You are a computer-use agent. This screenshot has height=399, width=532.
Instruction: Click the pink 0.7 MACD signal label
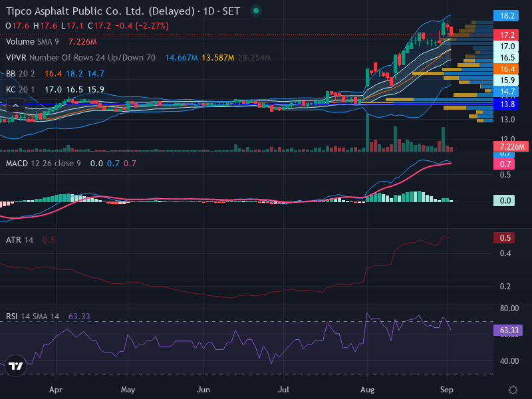(504, 164)
